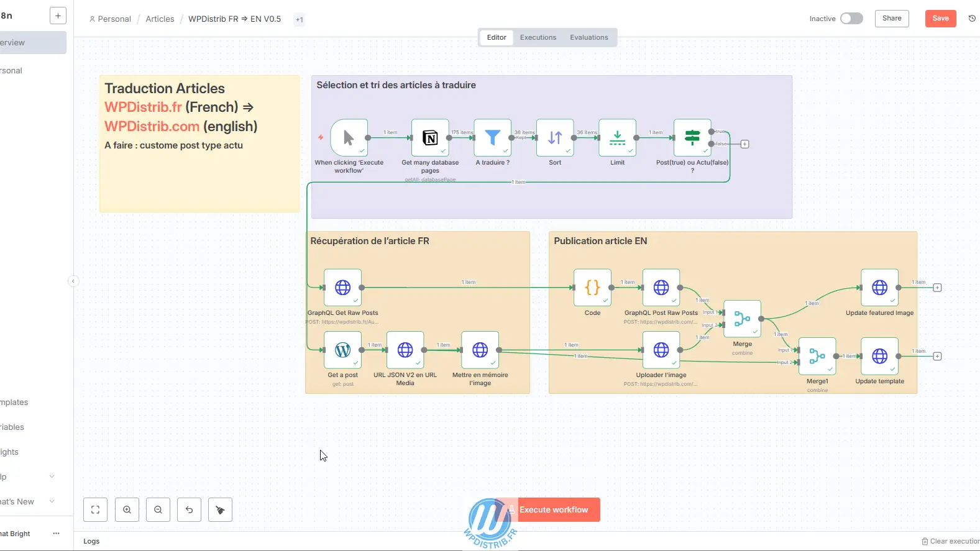Expand the What's New chevron in sidebar
Image resolution: width=980 pixels, height=551 pixels.
click(x=52, y=501)
